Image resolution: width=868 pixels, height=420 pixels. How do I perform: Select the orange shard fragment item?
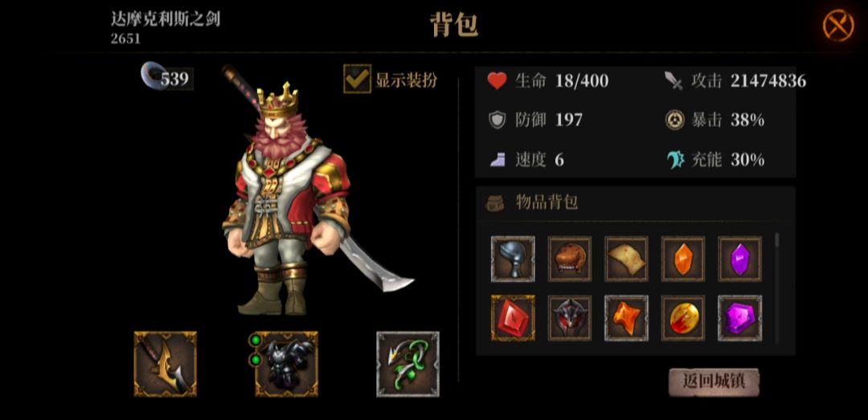coord(626,318)
